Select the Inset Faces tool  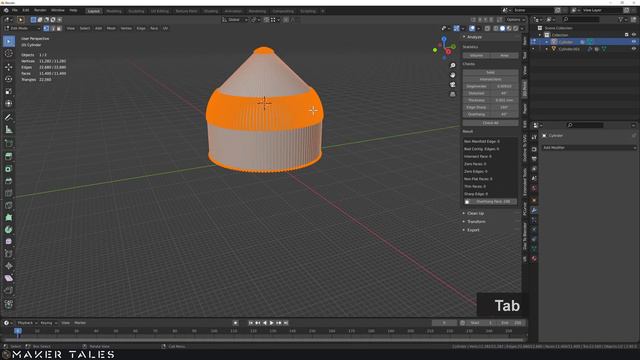9,169
